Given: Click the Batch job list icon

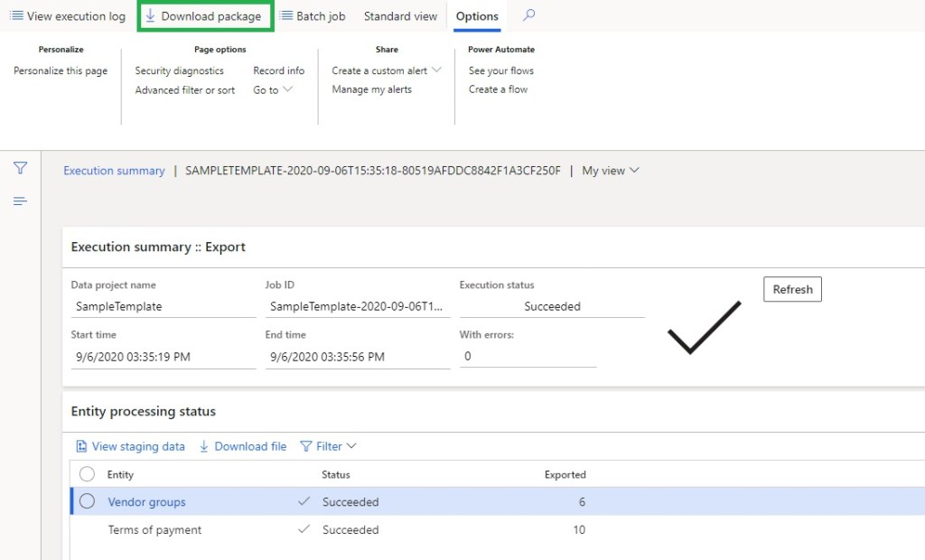Looking at the screenshot, I should coord(286,16).
